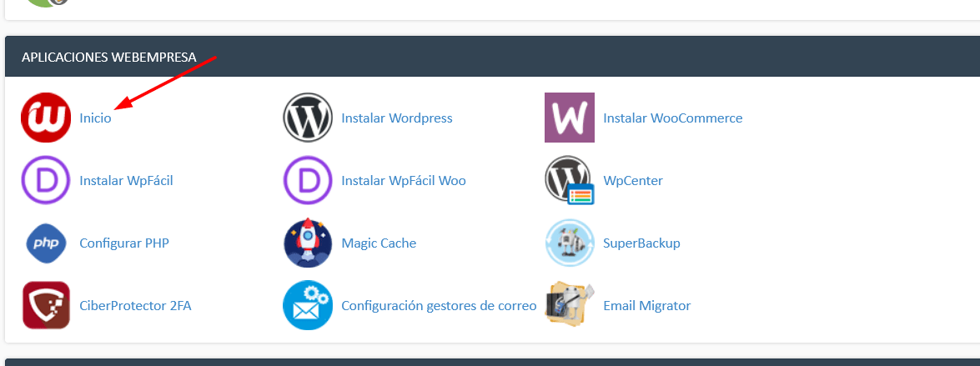Click the WordPress logo for Instalar Wordpress
Viewport: 980px width, 366px height.
tap(308, 118)
